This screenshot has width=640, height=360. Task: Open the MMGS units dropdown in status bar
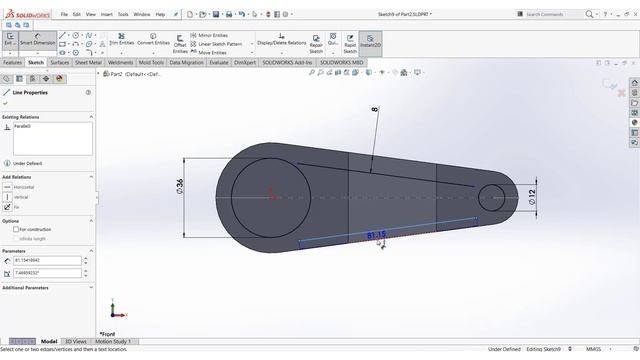click(x=611, y=349)
